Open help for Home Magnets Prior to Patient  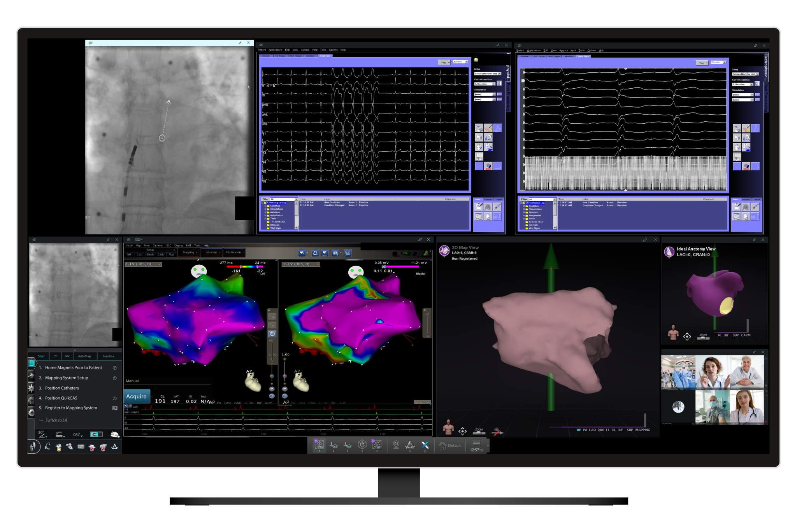coord(115,368)
